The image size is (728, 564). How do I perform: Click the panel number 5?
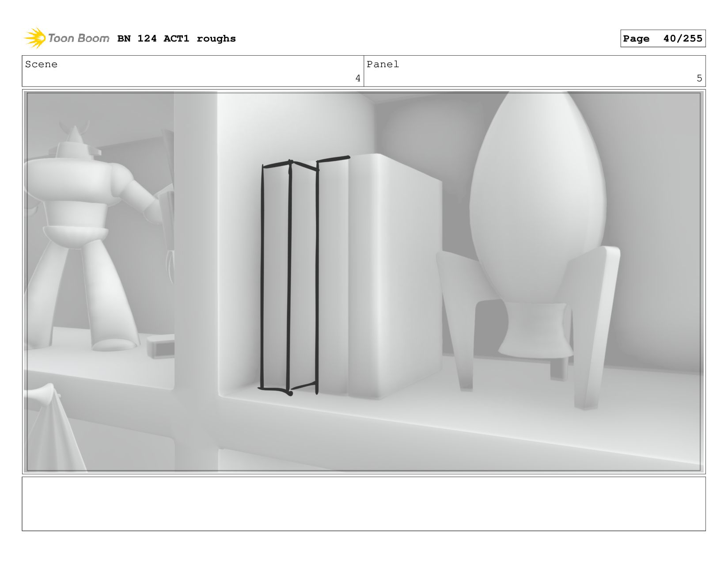point(699,78)
